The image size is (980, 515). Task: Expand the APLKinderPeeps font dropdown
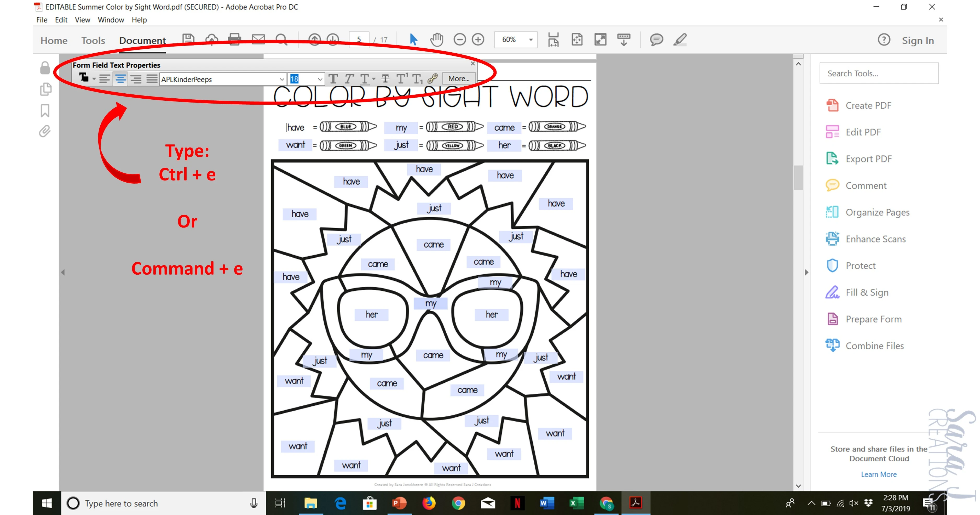pyautogui.click(x=281, y=79)
